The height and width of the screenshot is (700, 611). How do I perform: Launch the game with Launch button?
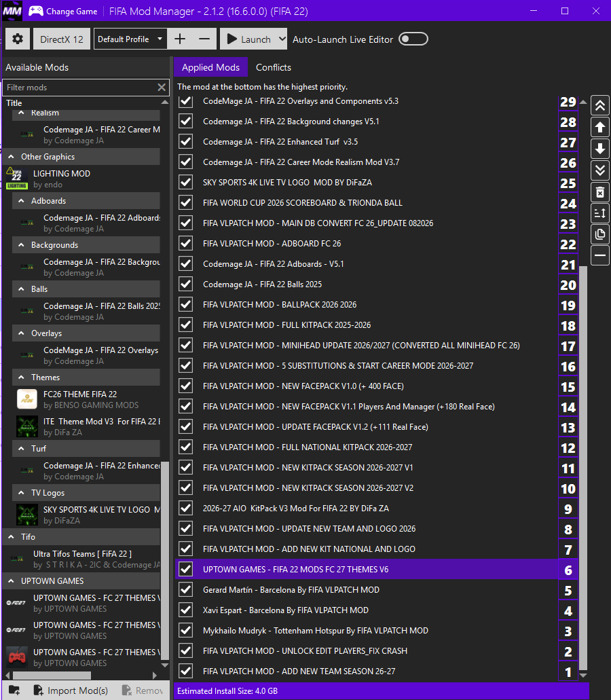pyautogui.click(x=248, y=39)
